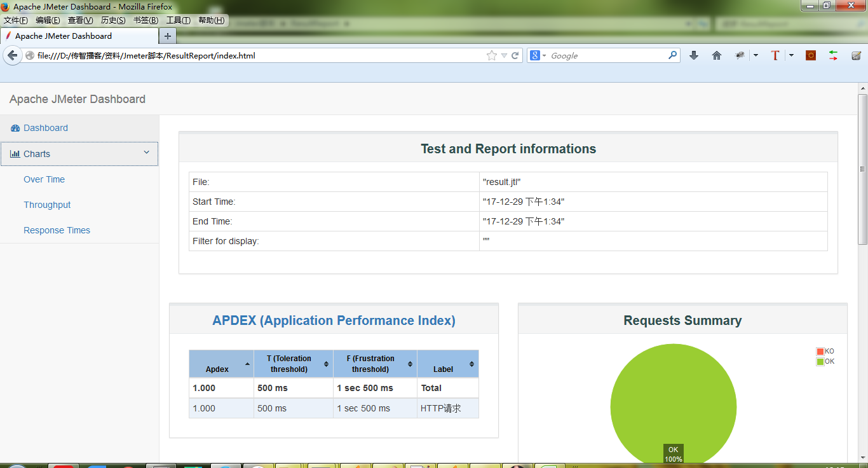
Task: Open a new tab with the plus button
Action: click(168, 36)
